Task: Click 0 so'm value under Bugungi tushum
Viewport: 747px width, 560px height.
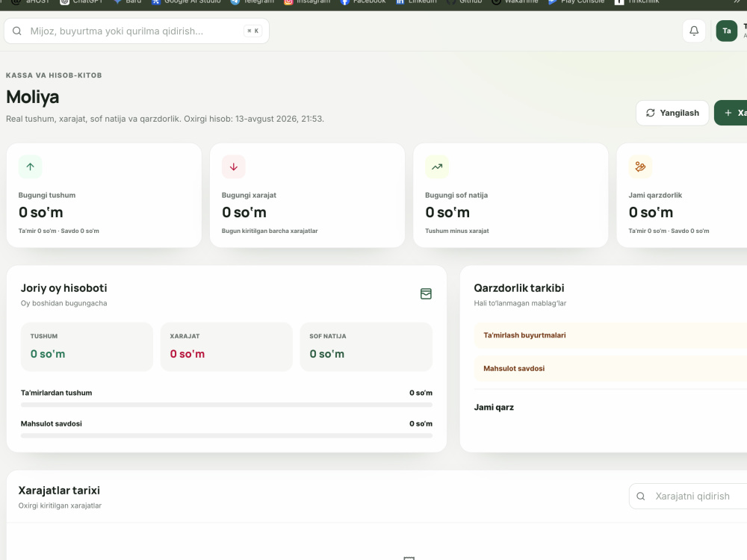Action: [40, 212]
